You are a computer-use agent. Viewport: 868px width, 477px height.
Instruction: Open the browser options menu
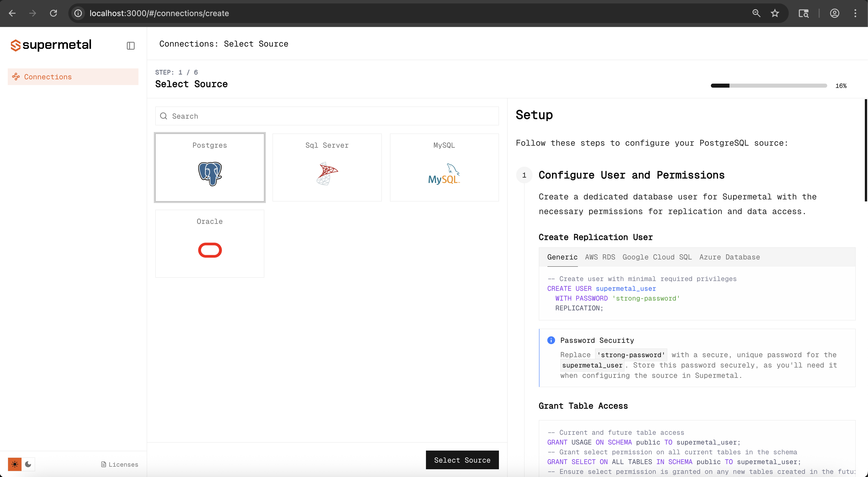[x=856, y=13]
